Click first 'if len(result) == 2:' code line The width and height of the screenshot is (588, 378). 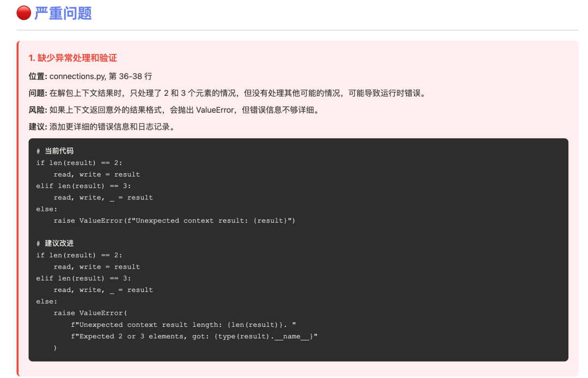pyautogui.click(x=79, y=163)
